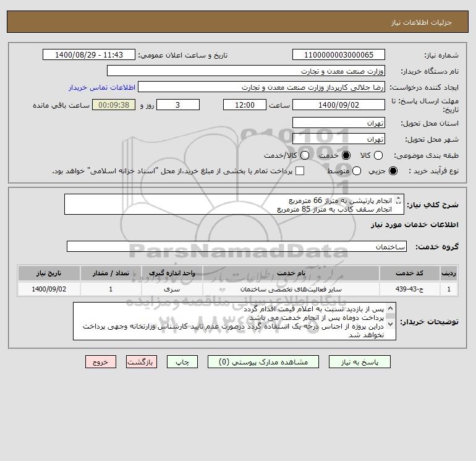Click the تاریخ نیاز column header
This screenshot has height=461, width=476.
point(49,273)
